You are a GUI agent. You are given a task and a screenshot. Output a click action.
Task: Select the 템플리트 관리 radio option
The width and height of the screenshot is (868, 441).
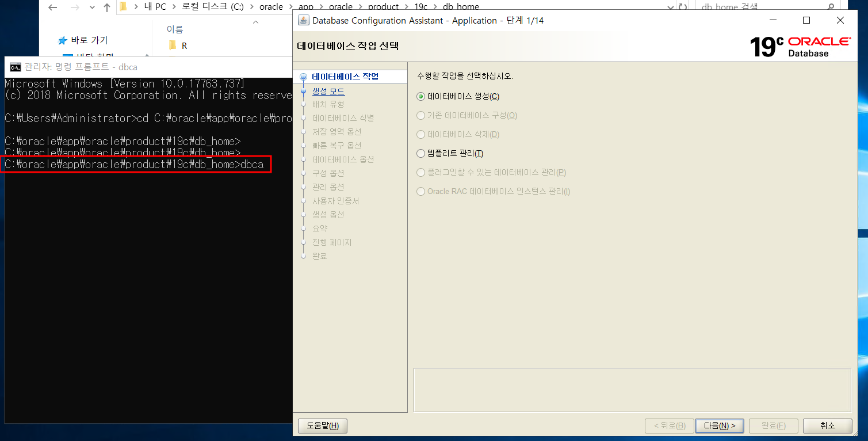tap(420, 154)
